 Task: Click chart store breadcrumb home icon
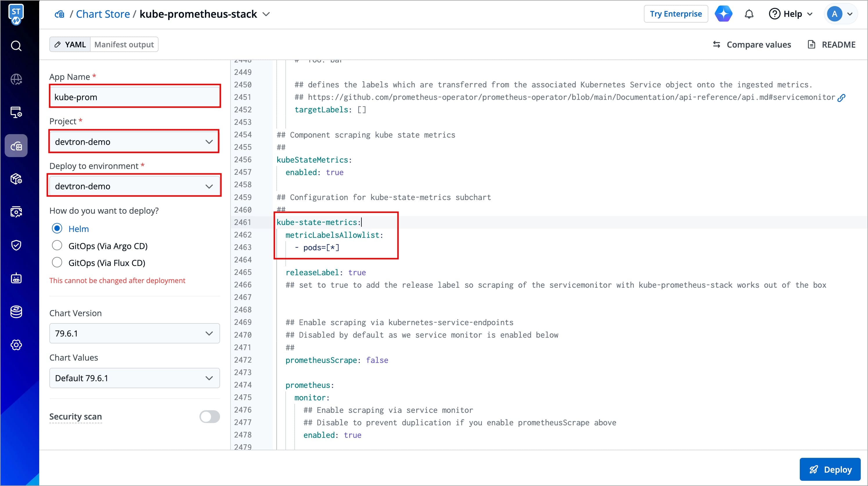60,14
